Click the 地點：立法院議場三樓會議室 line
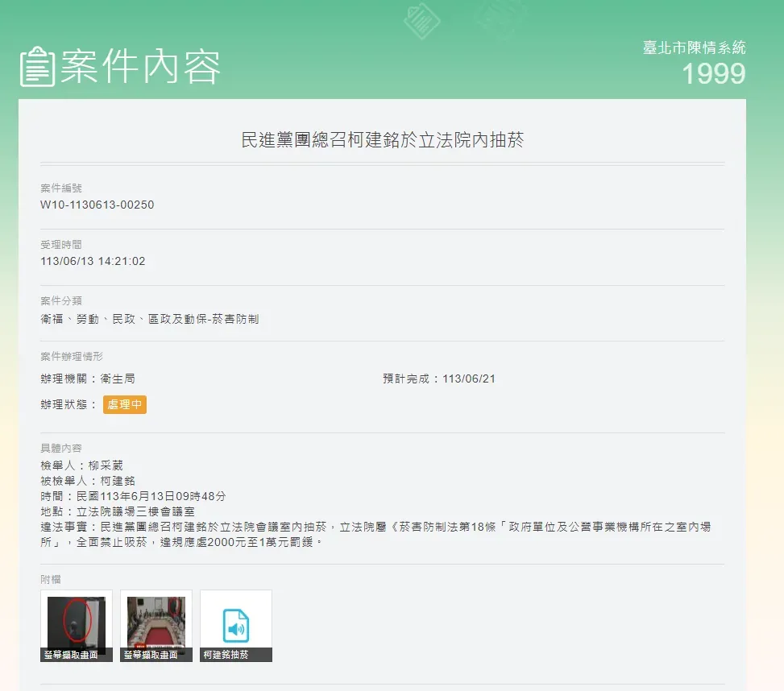This screenshot has width=784, height=691. [118, 511]
